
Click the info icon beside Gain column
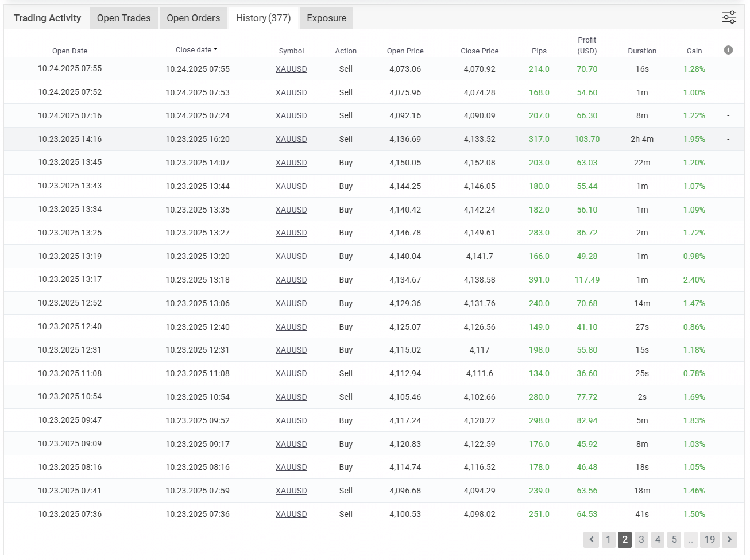coord(728,50)
